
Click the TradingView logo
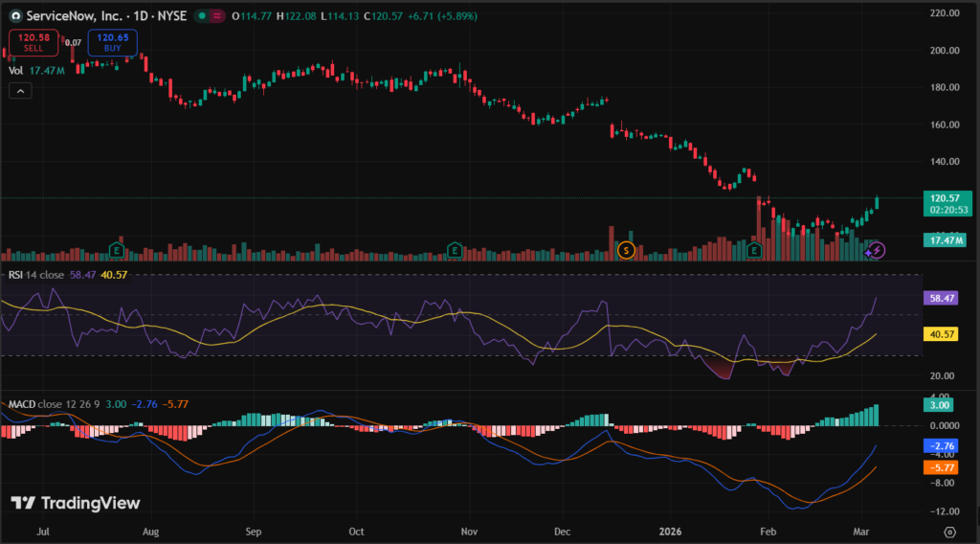pyautogui.click(x=76, y=503)
